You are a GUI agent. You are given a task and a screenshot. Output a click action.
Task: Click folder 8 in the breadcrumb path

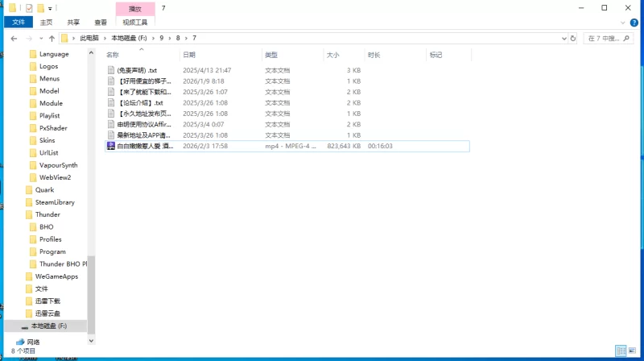pos(178,38)
